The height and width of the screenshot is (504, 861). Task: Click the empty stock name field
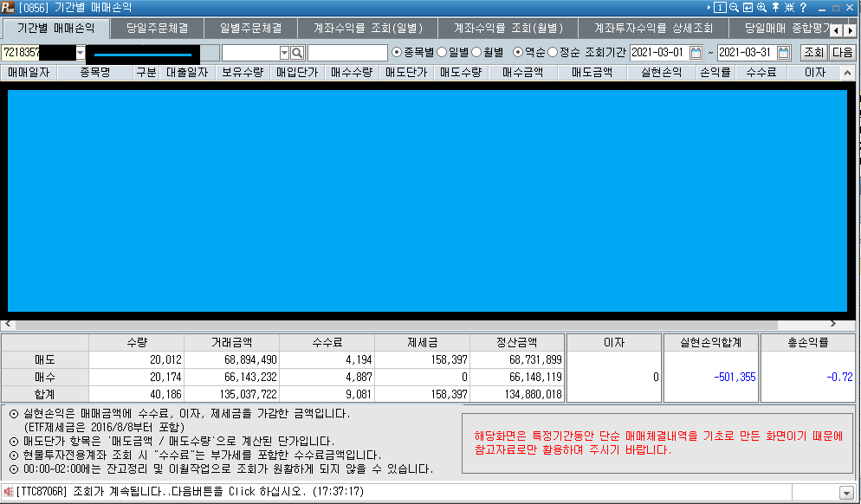tap(347, 53)
